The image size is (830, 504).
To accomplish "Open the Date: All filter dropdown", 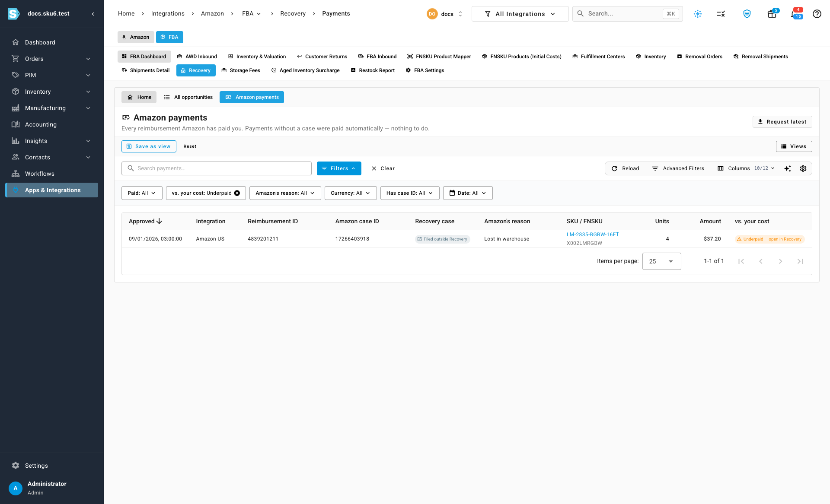I will [468, 193].
